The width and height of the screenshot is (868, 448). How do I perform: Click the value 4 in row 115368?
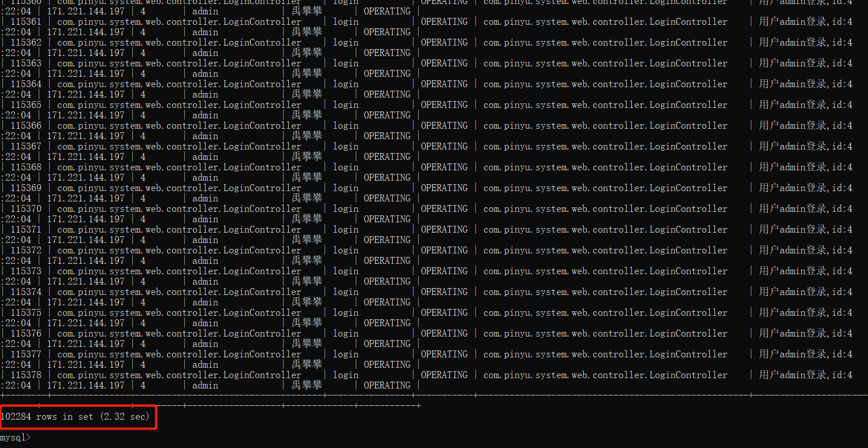click(x=143, y=177)
